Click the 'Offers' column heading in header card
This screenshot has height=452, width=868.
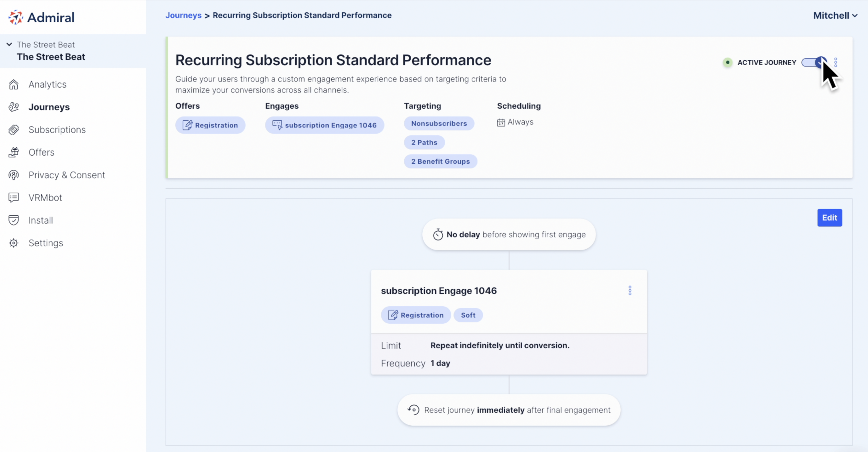pyautogui.click(x=187, y=106)
